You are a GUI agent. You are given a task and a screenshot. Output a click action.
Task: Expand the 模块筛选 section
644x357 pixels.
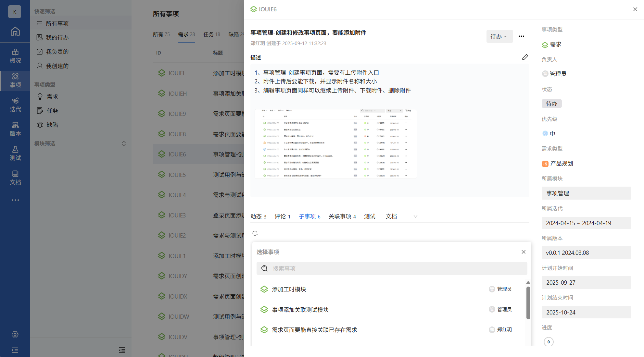point(123,143)
